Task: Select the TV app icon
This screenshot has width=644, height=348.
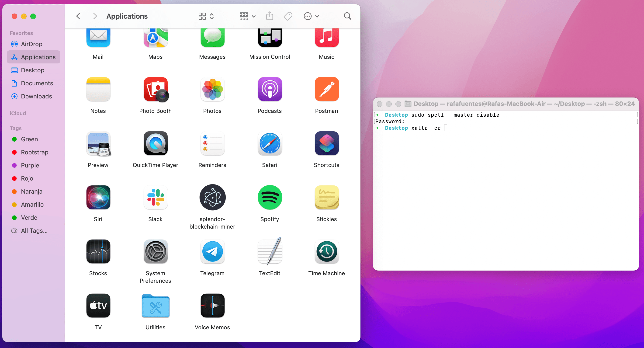Action: [x=98, y=306]
